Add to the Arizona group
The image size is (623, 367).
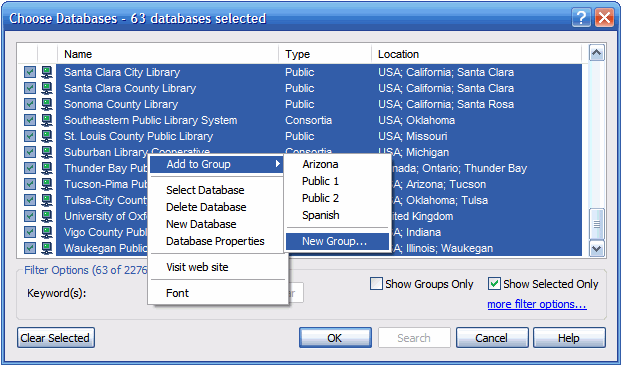[x=320, y=164]
